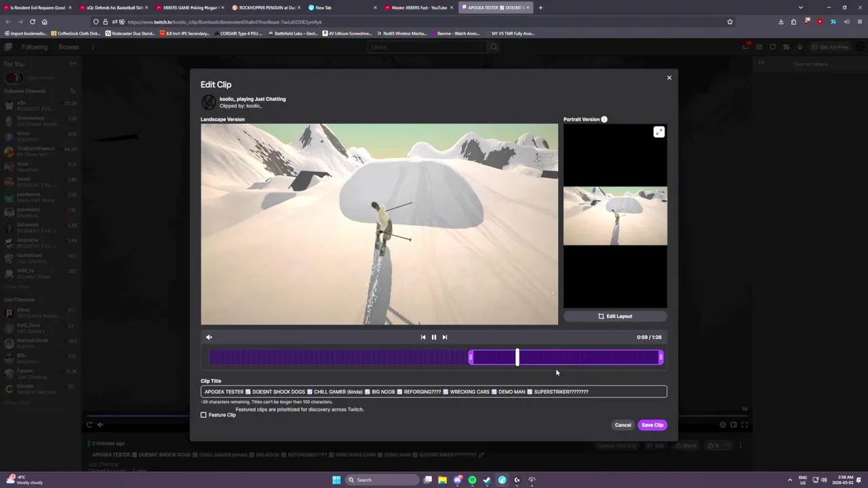This screenshot has height=488, width=868.
Task: Open File Explorer from taskbar
Action: [x=442, y=480]
